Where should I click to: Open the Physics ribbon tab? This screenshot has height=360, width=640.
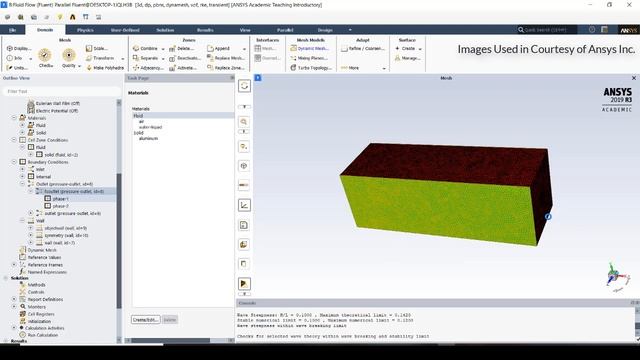pyautogui.click(x=85, y=30)
